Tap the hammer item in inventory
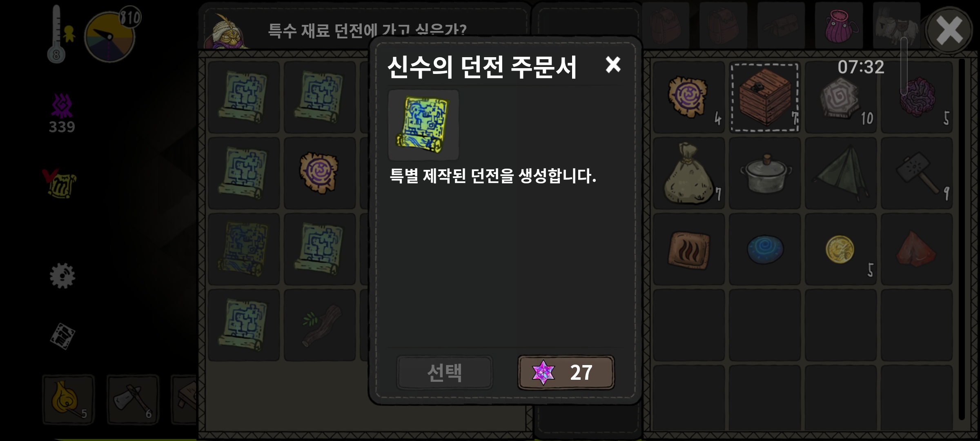This screenshot has width=980, height=441. point(917,173)
